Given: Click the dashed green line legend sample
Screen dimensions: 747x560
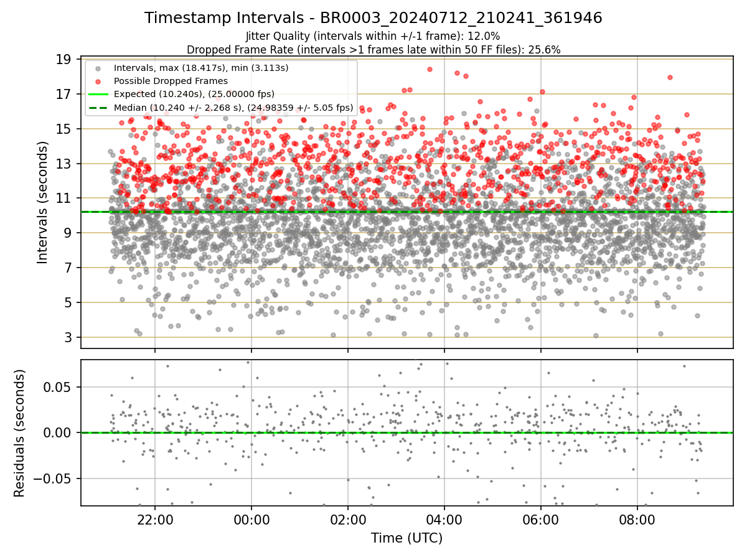Looking at the screenshot, I should [98, 108].
